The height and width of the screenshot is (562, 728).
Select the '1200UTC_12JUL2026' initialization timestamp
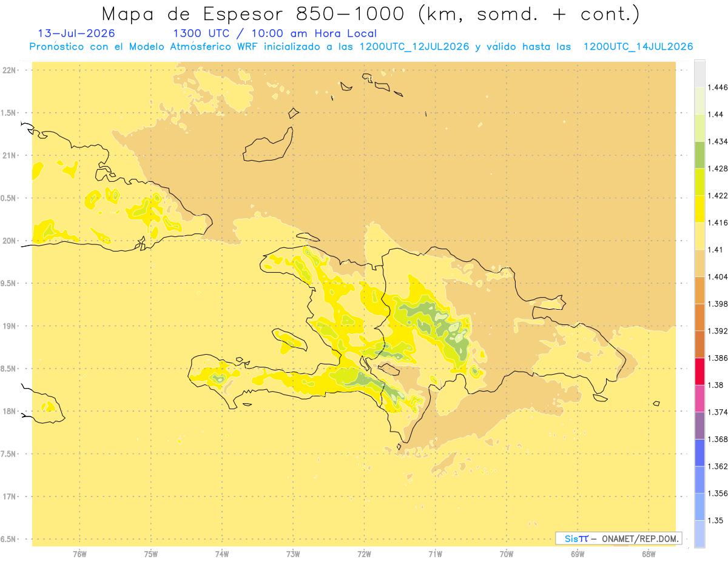click(414, 47)
